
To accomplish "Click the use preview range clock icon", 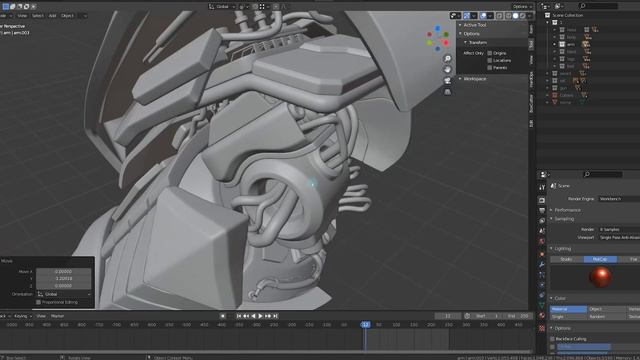I will (x=467, y=316).
